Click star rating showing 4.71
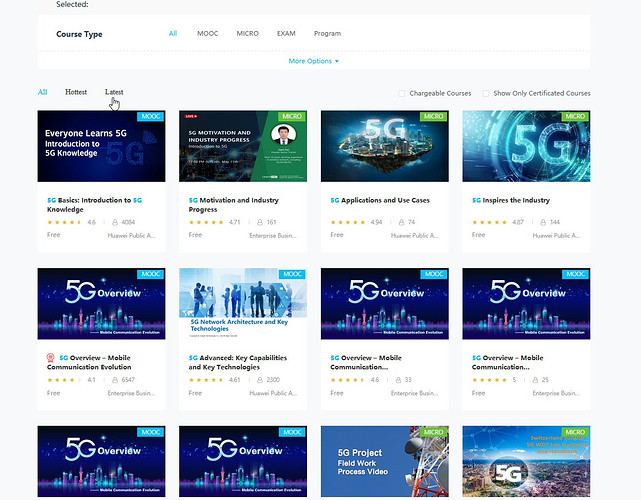Image resolution: width=641 pixels, height=500 pixels. coord(206,222)
